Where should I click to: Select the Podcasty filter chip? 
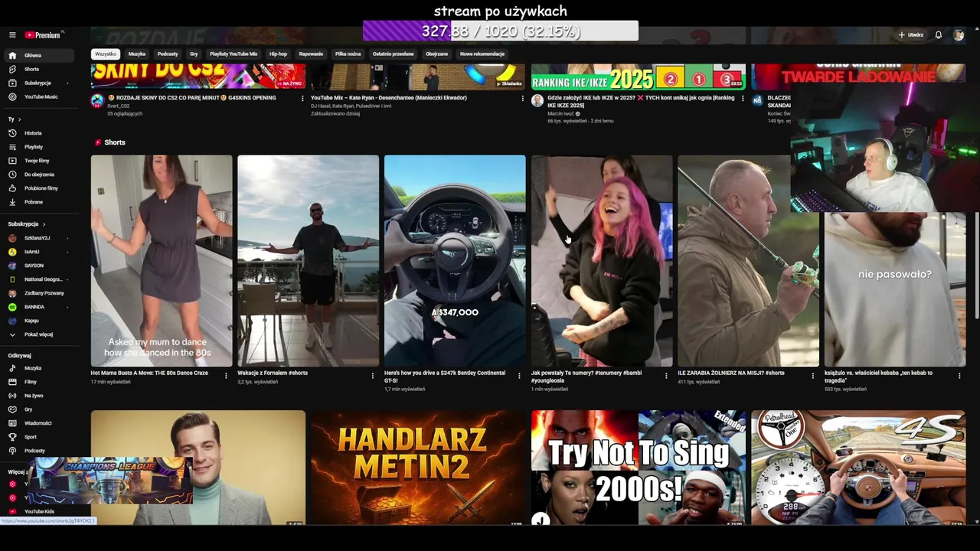pos(168,54)
